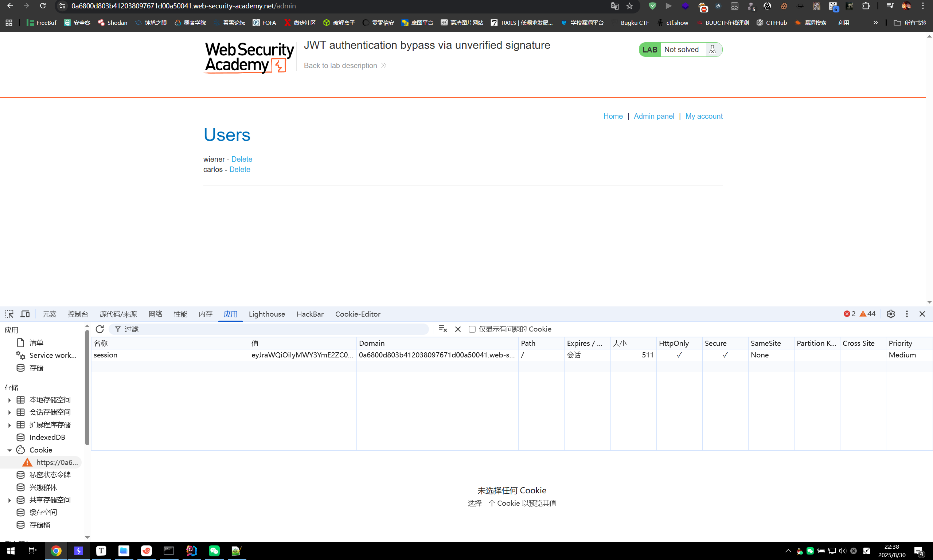Enable only show cookies with issues checkbox
Screen dimensions: 933x560
pos(472,329)
